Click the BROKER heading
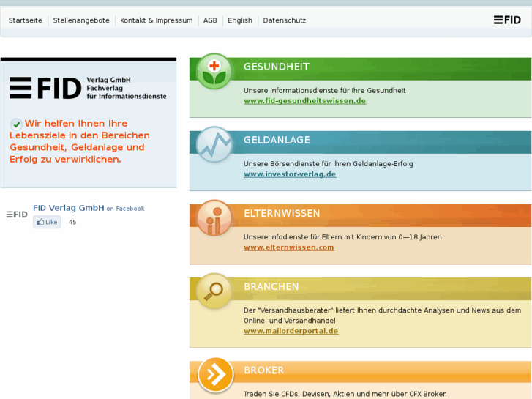 263,370
